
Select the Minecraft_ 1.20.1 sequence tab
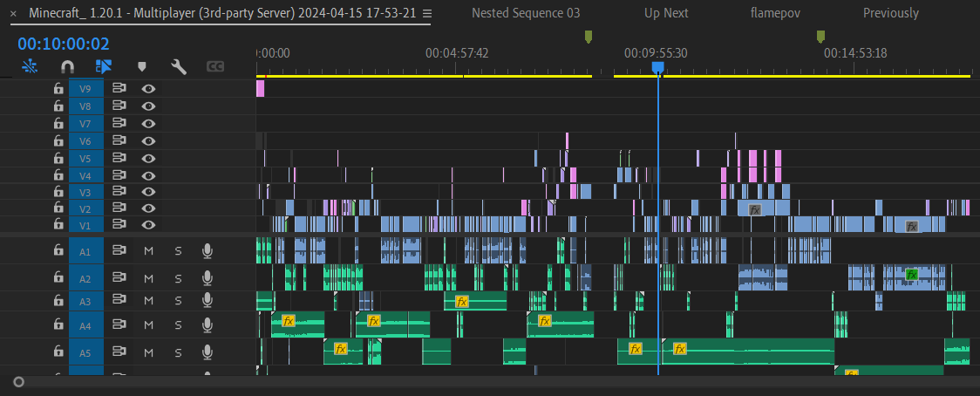[222, 13]
